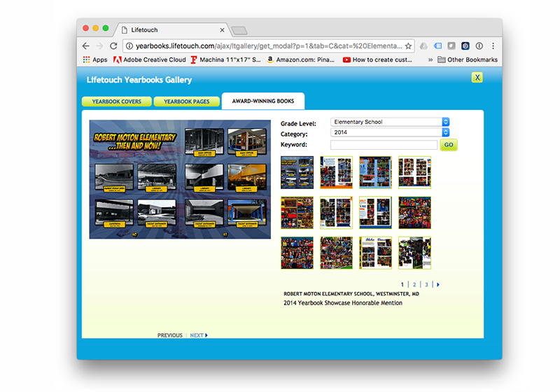Go back using the browser back arrow
This screenshot has height=392, width=560.
85,46
